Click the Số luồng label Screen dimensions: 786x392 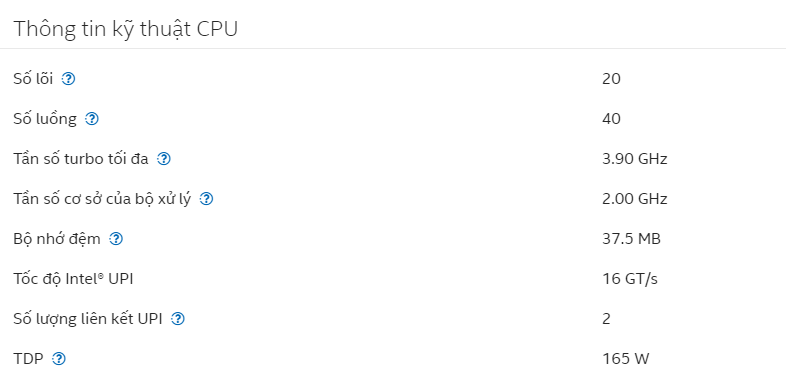point(45,119)
